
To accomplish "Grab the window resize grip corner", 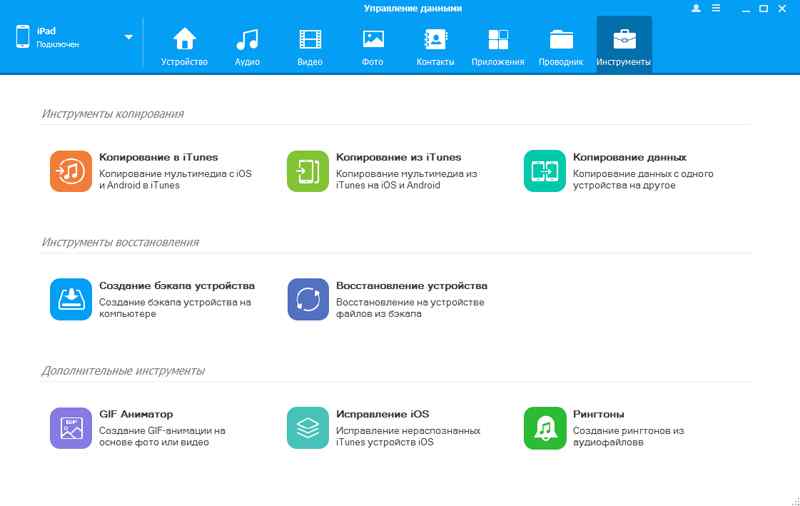I will click(795, 501).
